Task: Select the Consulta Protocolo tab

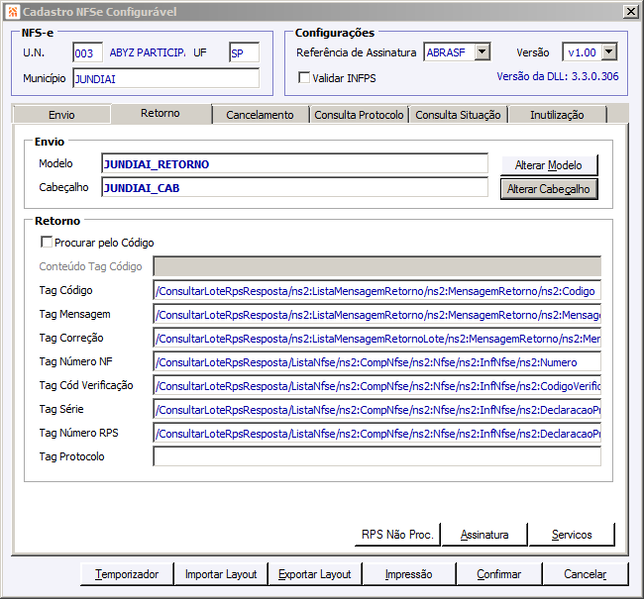Action: [359, 115]
